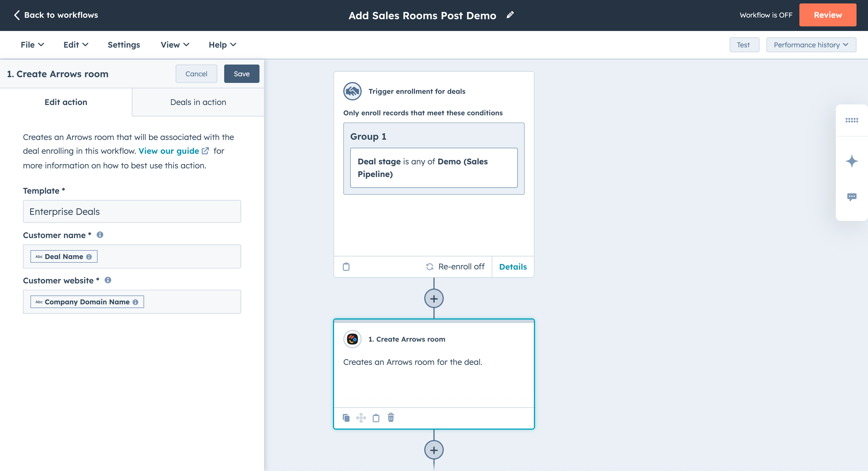Open the View our guide link

pos(169,151)
